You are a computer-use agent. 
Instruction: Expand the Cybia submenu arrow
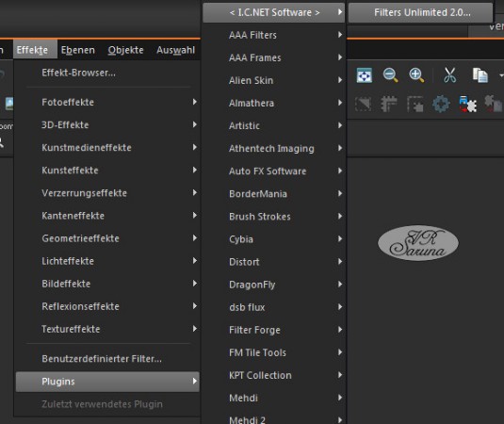click(340, 238)
